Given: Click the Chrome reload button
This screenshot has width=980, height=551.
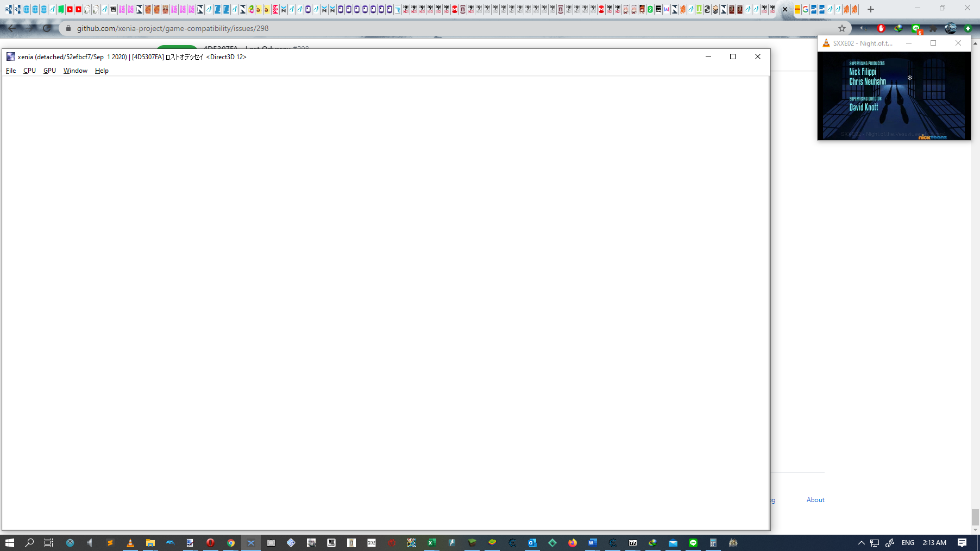Looking at the screenshot, I should pyautogui.click(x=47, y=28).
